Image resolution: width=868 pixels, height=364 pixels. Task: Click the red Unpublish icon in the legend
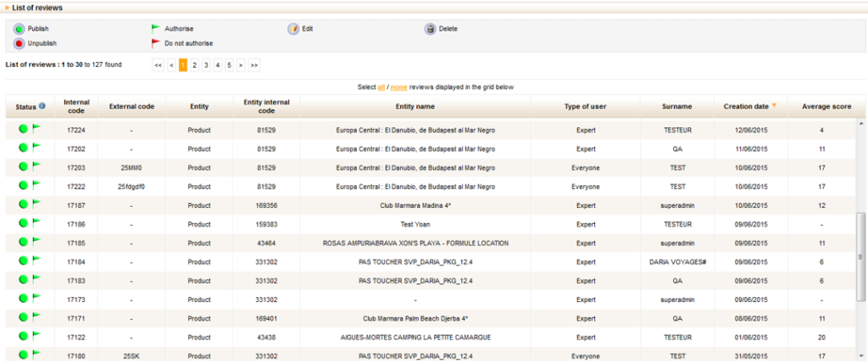click(19, 43)
